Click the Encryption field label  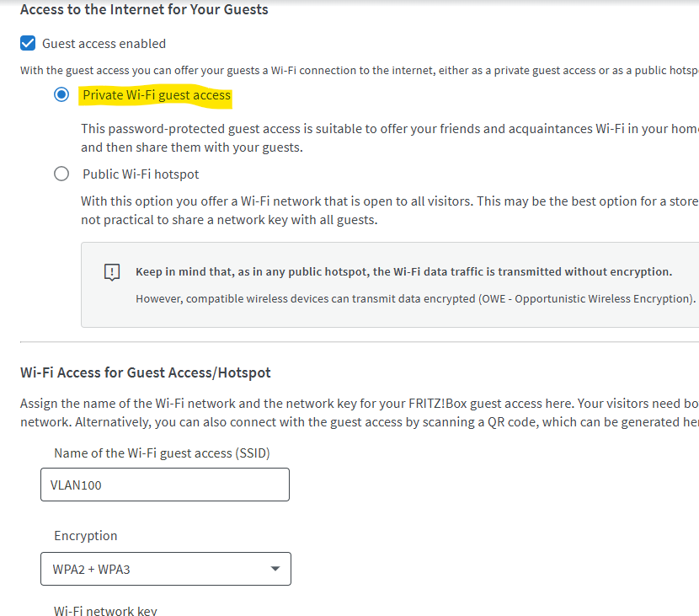tap(86, 536)
